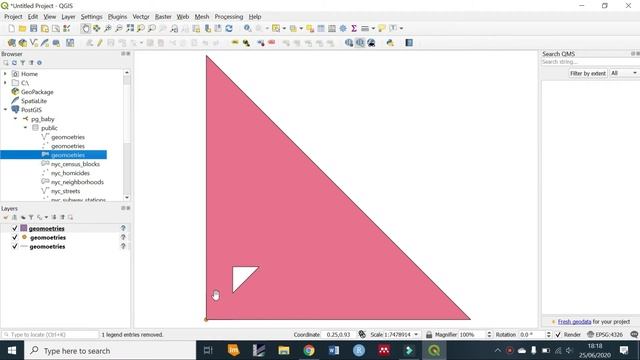Click the filter legend icon in the Layers panel
The image size is (640, 360).
[x=31, y=218]
